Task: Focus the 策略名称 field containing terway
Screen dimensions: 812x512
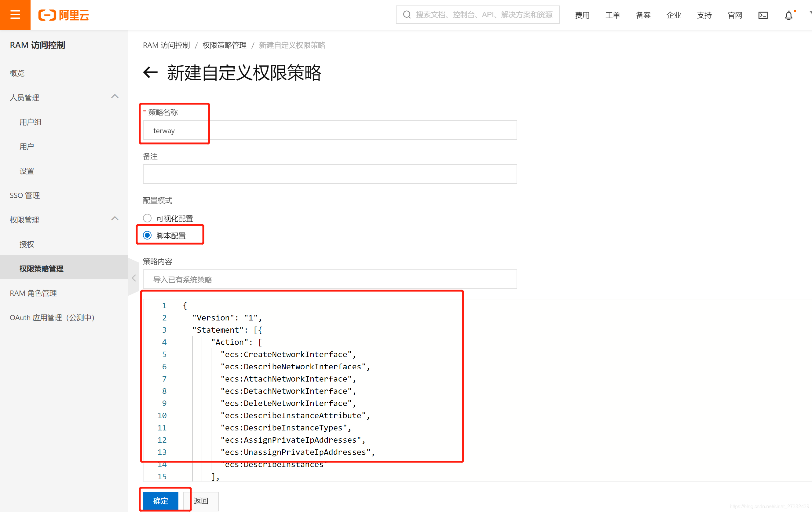Action: pos(330,130)
